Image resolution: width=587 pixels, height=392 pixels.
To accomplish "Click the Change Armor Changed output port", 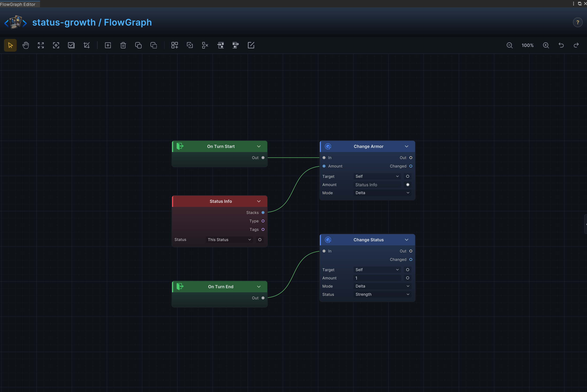I will click(x=411, y=166).
